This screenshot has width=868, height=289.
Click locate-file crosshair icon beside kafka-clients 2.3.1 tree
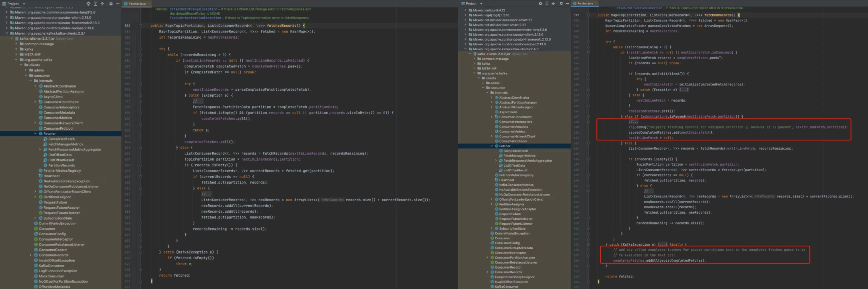tap(88, 4)
